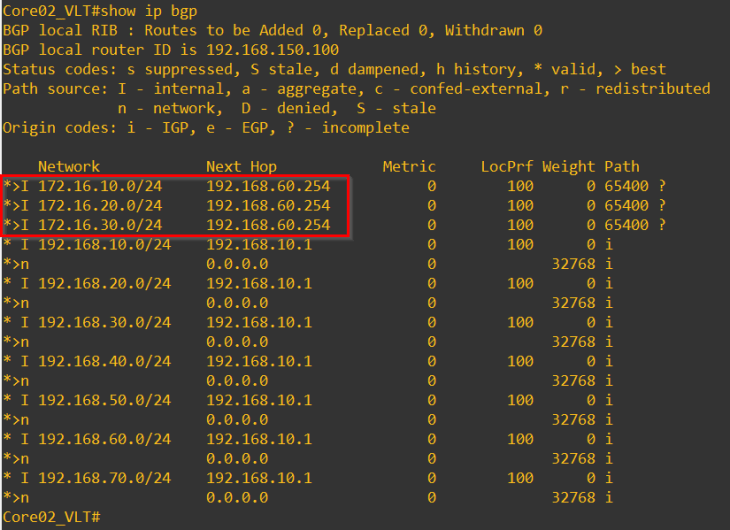The image size is (730, 530).
Task: Click the 192.168.40.0/24 network entry
Action: pyautogui.click(x=104, y=361)
